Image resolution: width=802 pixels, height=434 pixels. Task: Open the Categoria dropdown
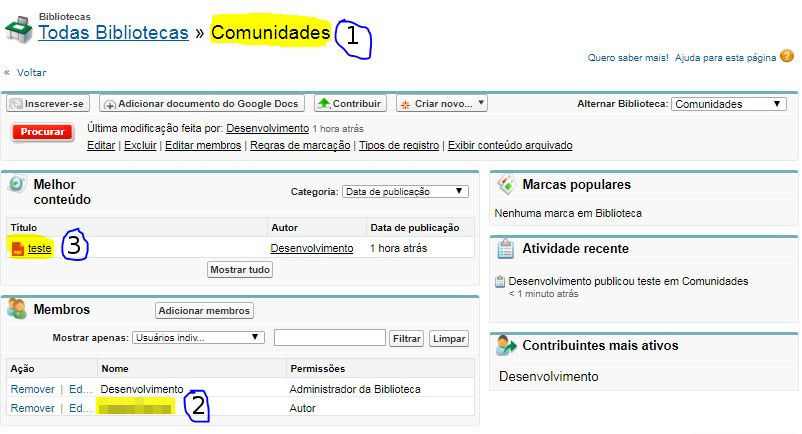[x=405, y=192]
